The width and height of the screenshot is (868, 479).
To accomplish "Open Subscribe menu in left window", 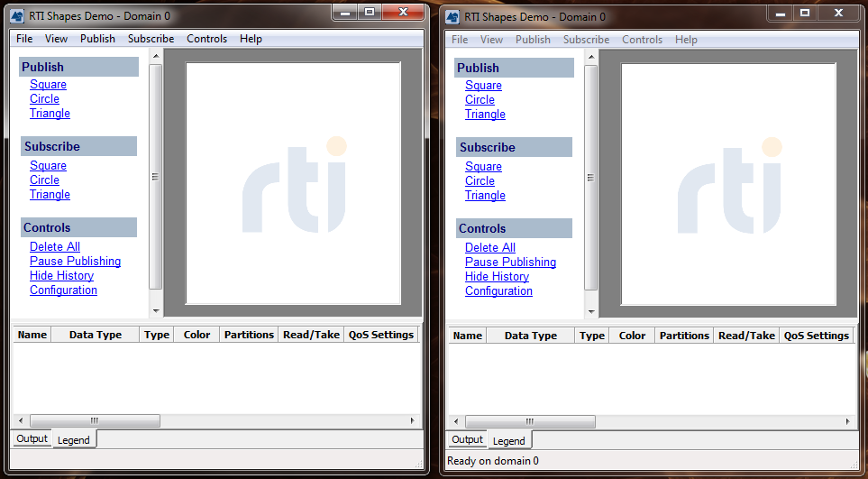I will [x=151, y=39].
